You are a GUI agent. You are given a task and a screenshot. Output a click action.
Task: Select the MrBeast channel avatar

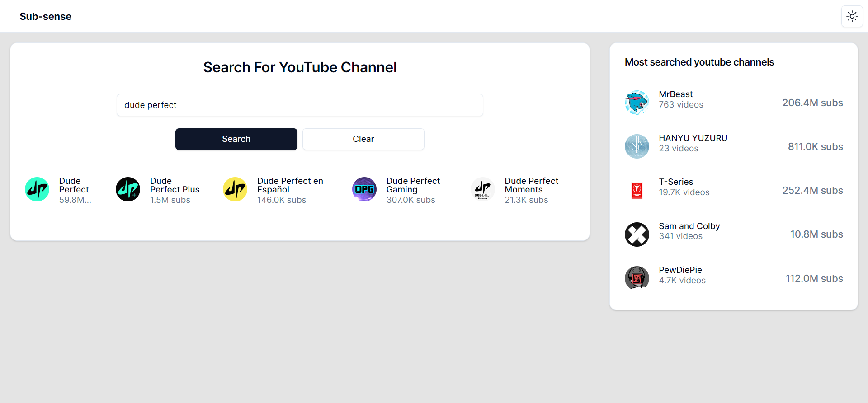click(x=637, y=103)
